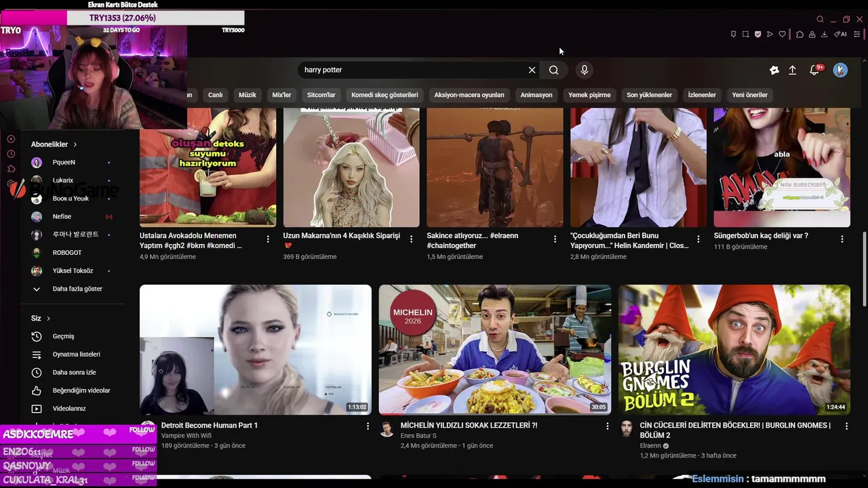The width and height of the screenshot is (868, 488).
Task: Open Oynatma listeleri in the sidebar
Action: click(73, 354)
